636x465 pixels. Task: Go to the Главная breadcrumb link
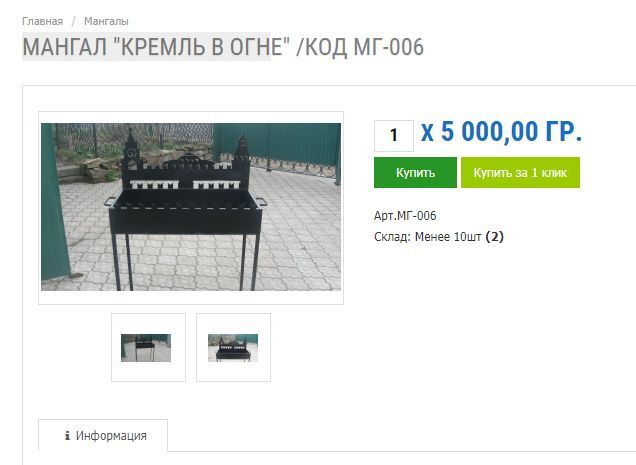(x=43, y=21)
